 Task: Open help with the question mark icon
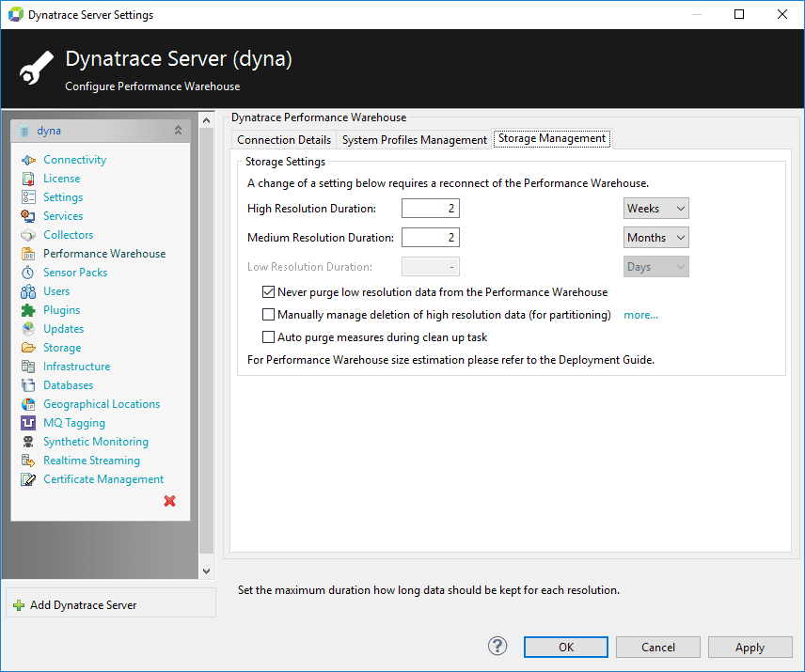point(497,647)
